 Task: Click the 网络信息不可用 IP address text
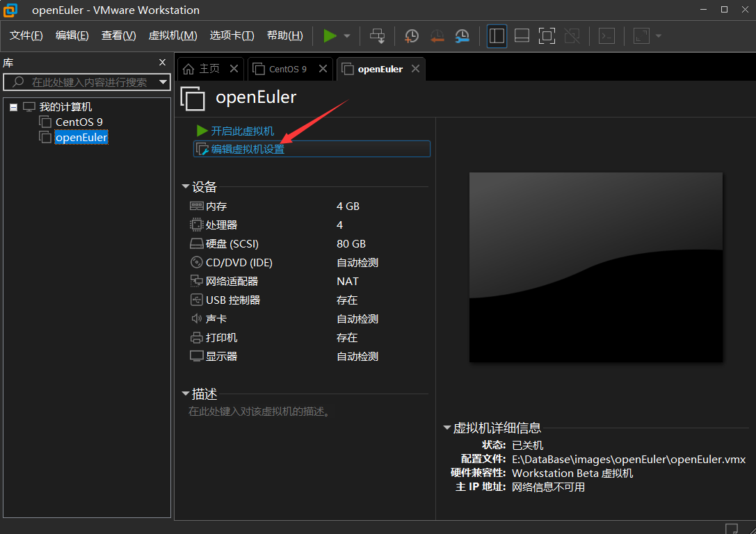(548, 487)
